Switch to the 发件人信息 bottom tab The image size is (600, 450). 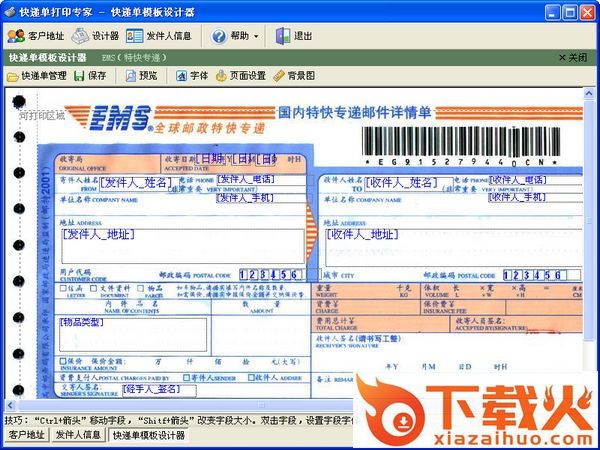tap(78, 435)
